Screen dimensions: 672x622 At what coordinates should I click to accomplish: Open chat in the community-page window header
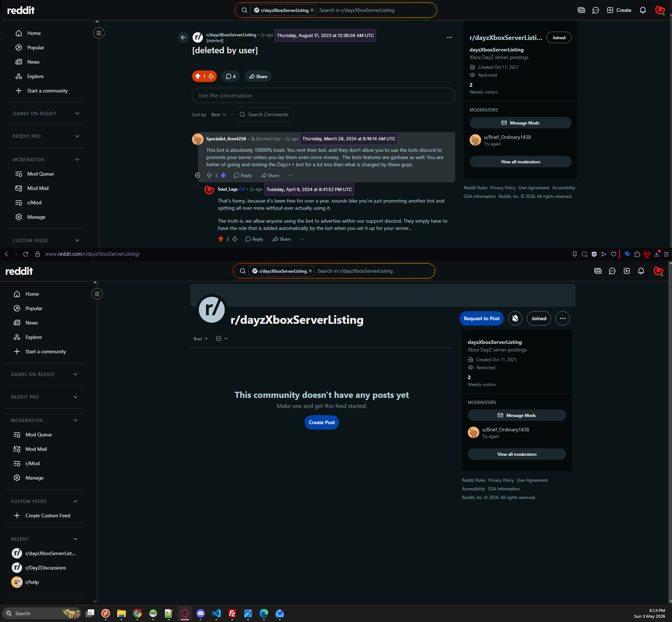pos(612,271)
